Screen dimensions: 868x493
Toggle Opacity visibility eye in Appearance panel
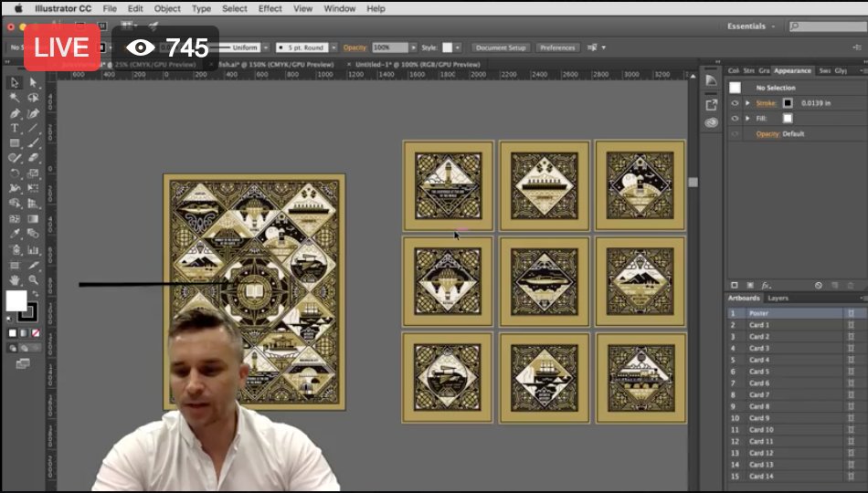tap(735, 134)
